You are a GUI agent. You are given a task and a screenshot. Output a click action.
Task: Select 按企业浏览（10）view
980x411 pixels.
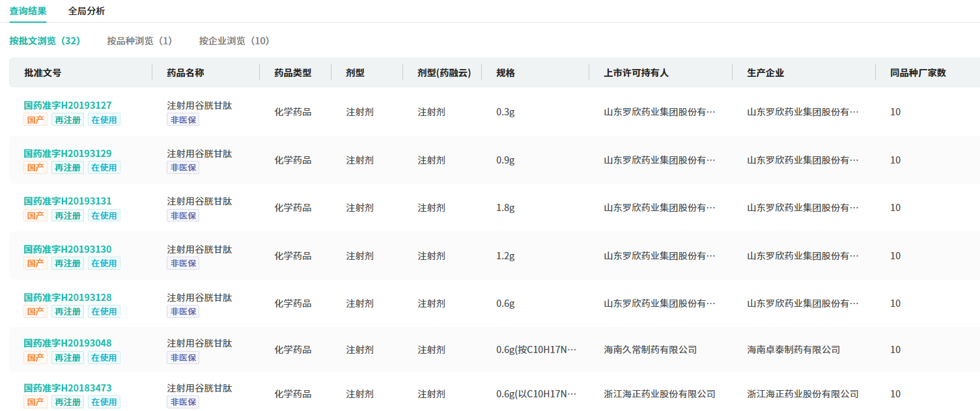click(234, 41)
